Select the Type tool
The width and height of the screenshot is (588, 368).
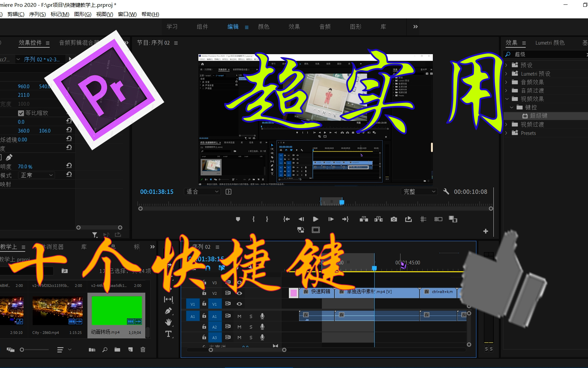pos(168,334)
